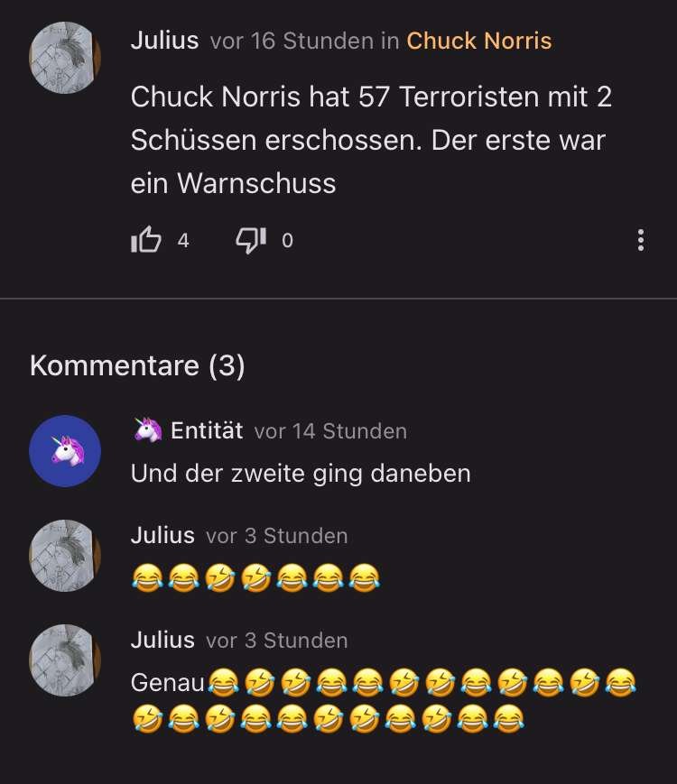Click the thumbs-down dislike icon
The height and width of the screenshot is (784, 677).
click(x=251, y=240)
